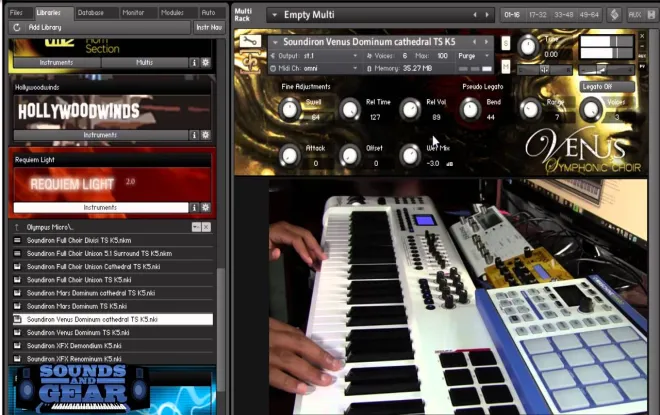Screen dimensions: 660x415
Task: Click the library list vertical scrollbar
Action: click(221, 328)
